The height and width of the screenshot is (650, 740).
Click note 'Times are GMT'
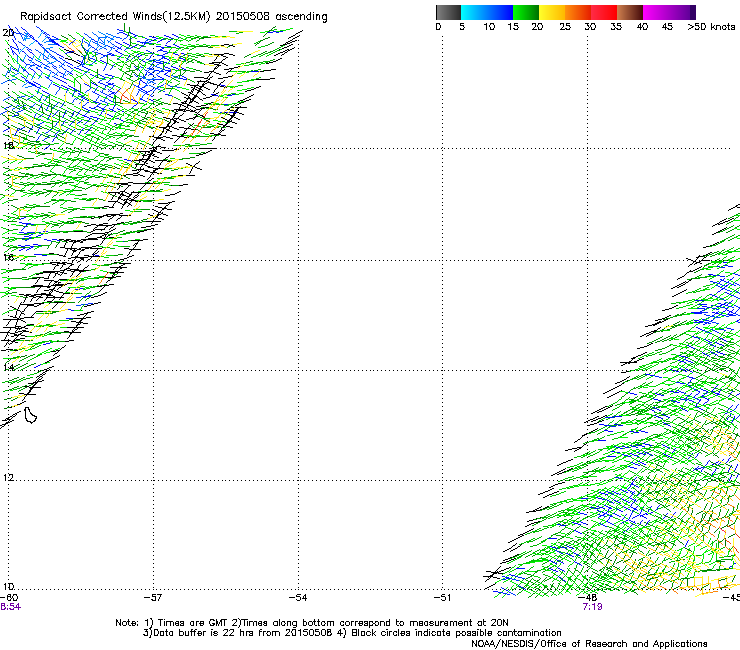pyautogui.click(x=192, y=623)
